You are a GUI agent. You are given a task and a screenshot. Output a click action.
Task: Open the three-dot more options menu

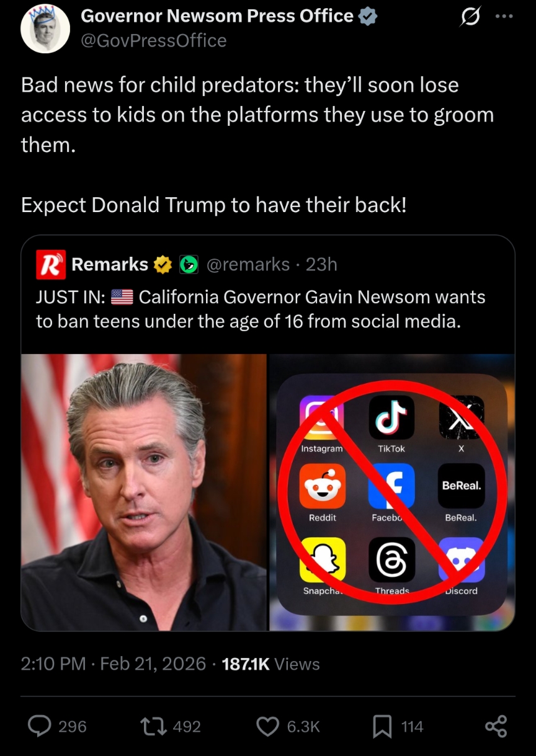pos(504,17)
